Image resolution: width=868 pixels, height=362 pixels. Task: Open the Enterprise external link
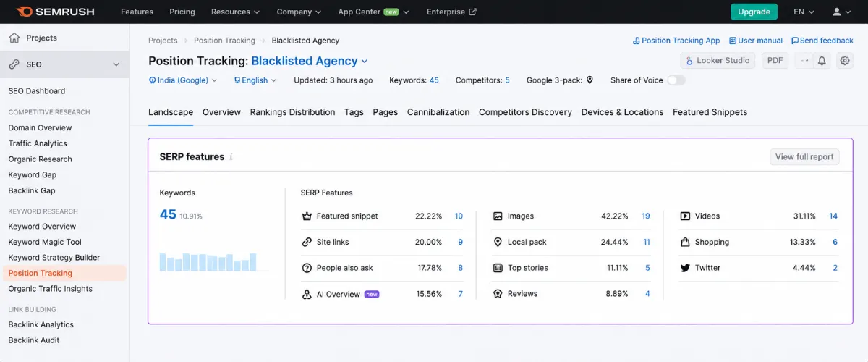tap(451, 12)
